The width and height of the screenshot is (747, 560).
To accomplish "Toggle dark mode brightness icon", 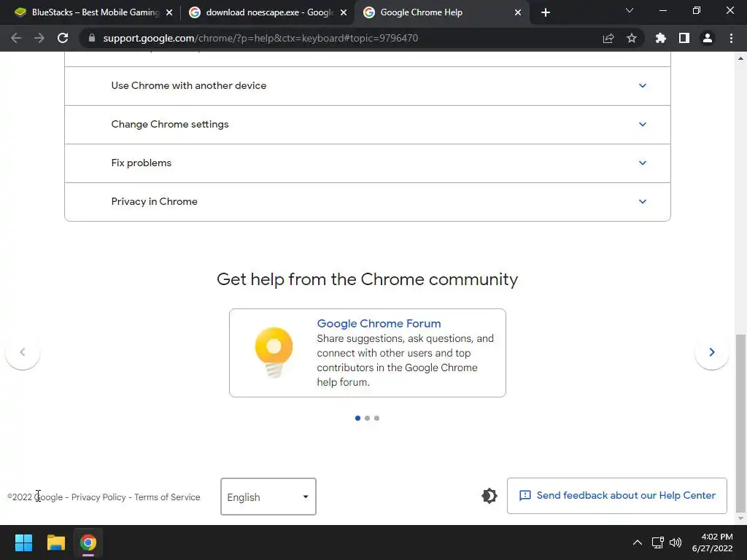I will (489, 496).
